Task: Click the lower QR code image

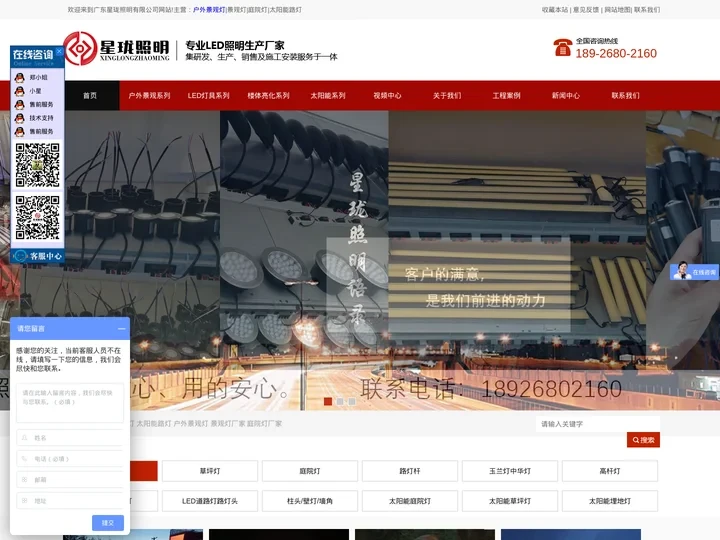Action: pyautogui.click(x=37, y=218)
